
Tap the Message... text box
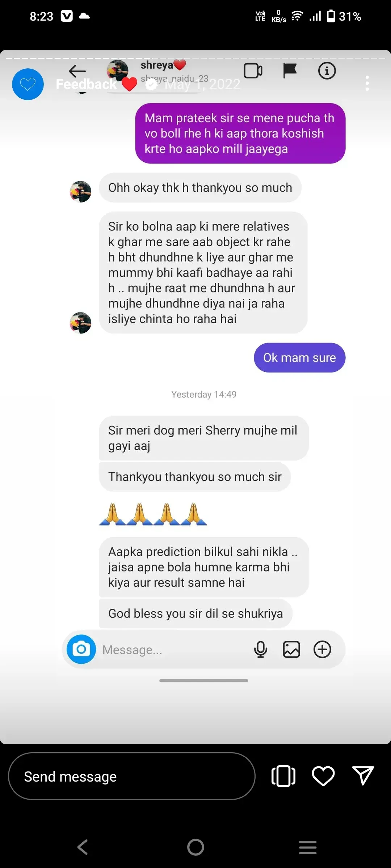click(174, 650)
